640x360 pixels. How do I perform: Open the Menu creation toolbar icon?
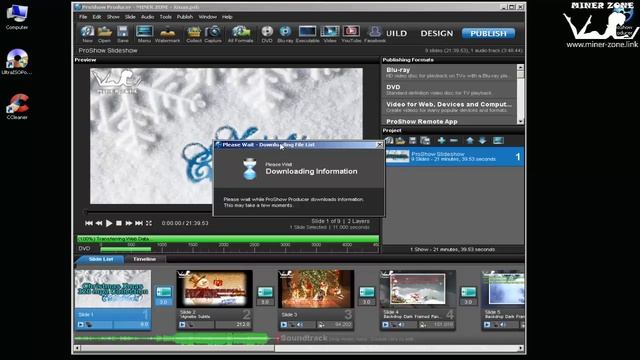(144, 33)
